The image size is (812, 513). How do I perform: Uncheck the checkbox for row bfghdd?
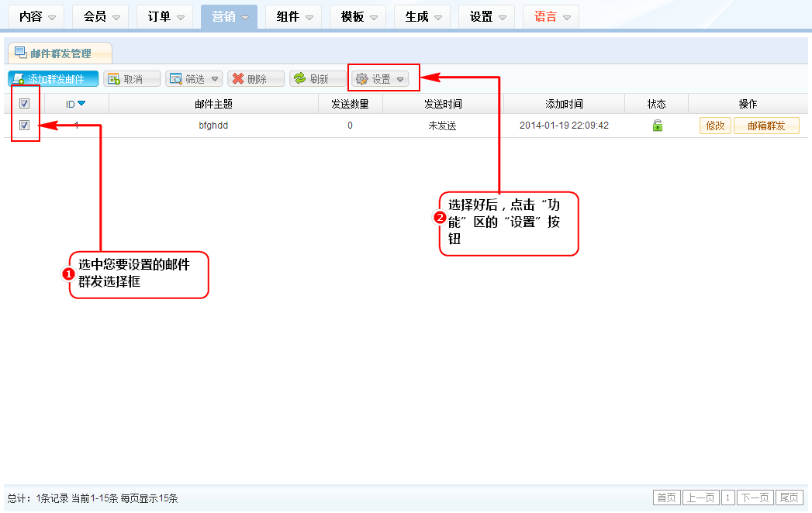pyautogui.click(x=24, y=126)
